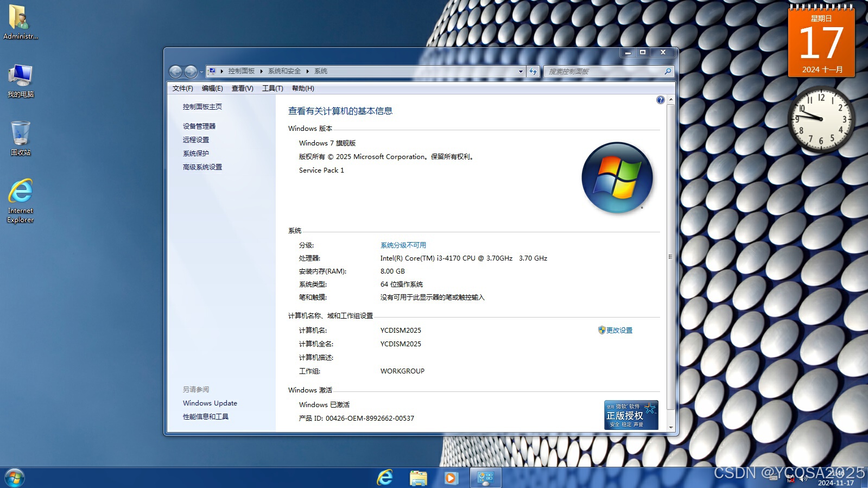The image size is (868, 488).
Task: Open the Start menu orb
Action: pos(15,478)
